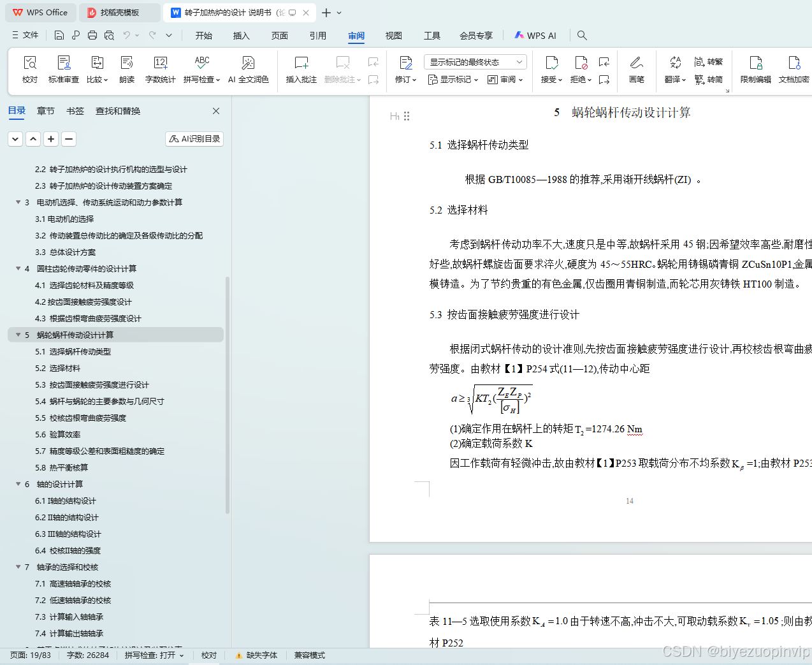The height and width of the screenshot is (665, 812).
Task: Click the paragraph handle beside heading 5
Action: coord(407,116)
